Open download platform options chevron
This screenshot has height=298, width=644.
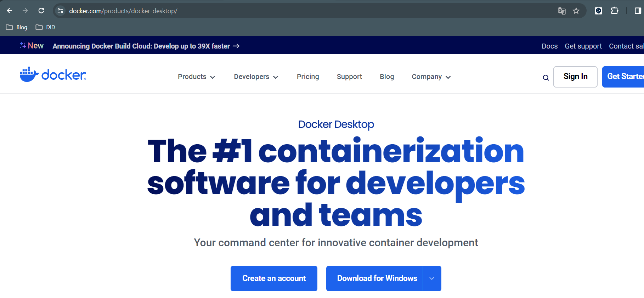pos(432,279)
